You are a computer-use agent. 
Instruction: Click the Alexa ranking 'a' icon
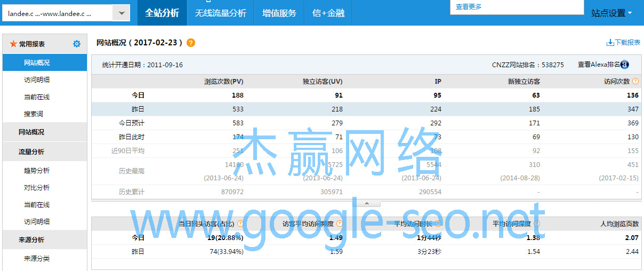(x=625, y=65)
